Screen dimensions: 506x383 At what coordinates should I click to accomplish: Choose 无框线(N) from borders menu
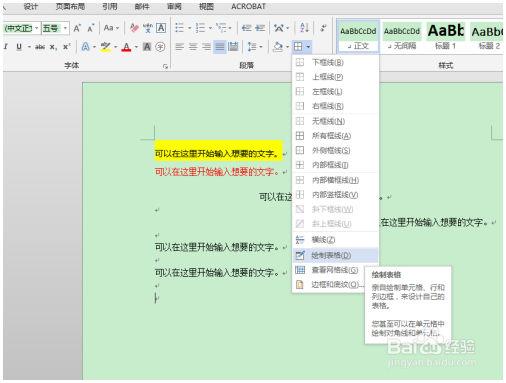pyautogui.click(x=335, y=121)
